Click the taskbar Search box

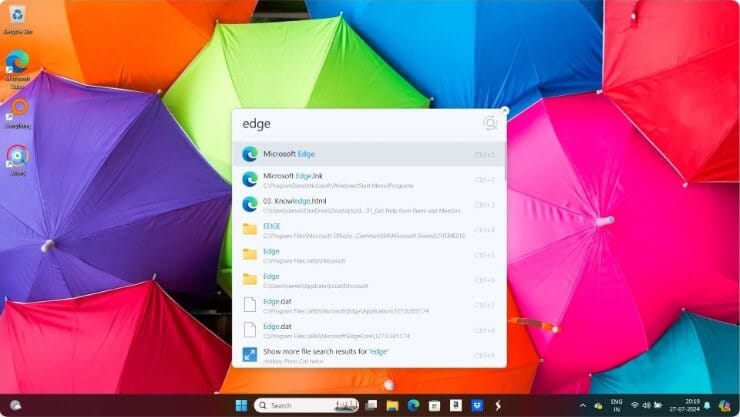pos(306,405)
